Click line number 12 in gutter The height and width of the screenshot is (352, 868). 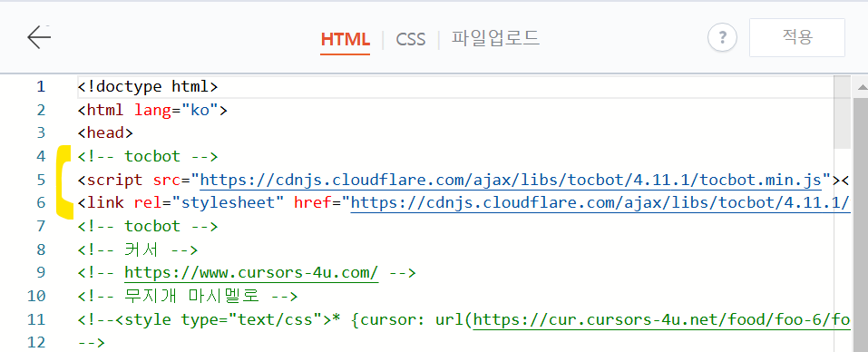(x=36, y=343)
